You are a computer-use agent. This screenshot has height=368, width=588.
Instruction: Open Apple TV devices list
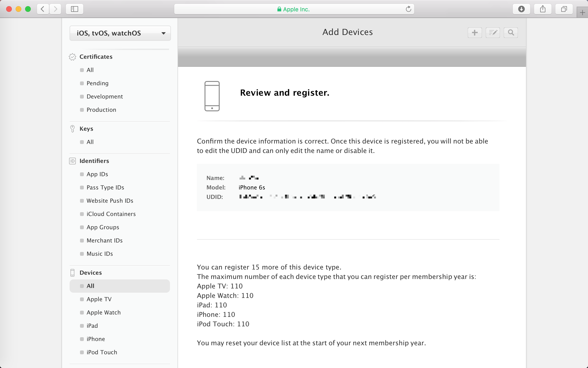point(99,299)
